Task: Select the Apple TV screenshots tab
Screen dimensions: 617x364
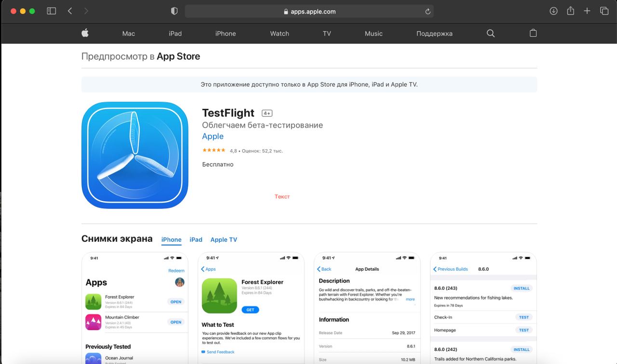Action: pos(224,239)
